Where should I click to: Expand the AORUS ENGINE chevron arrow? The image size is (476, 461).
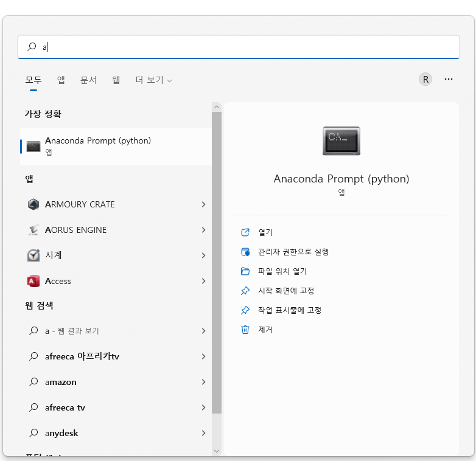point(204,230)
